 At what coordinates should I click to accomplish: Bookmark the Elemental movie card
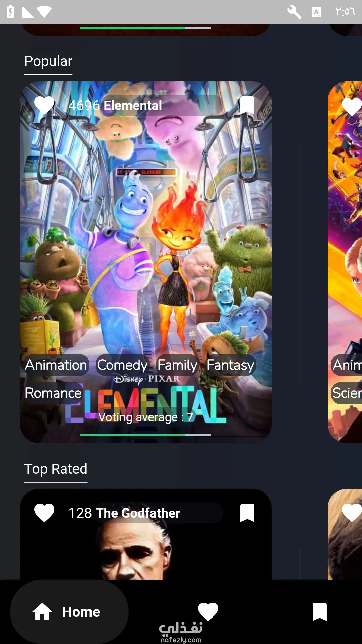click(247, 105)
